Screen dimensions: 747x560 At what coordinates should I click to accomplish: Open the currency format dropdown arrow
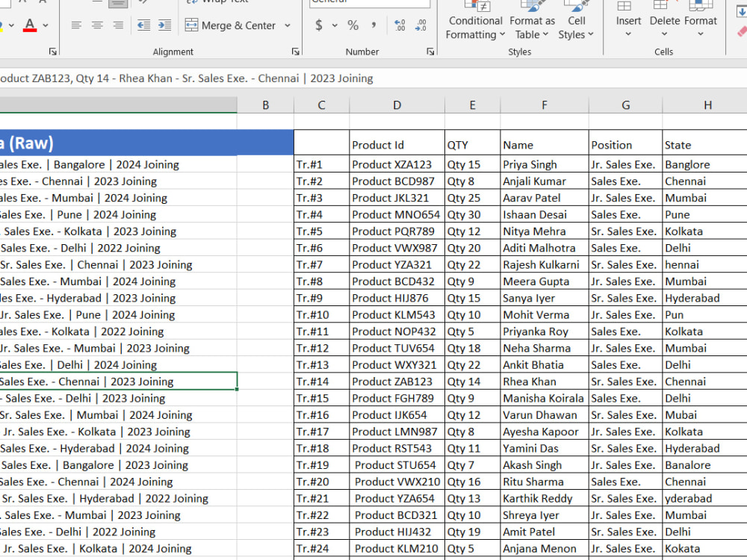335,25
